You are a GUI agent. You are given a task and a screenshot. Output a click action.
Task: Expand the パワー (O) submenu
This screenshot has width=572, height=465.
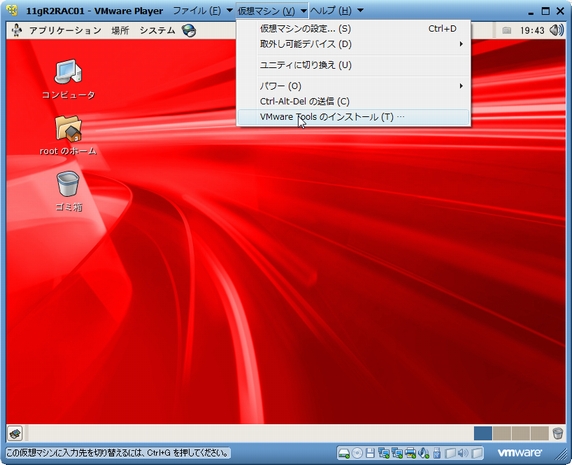[x=353, y=86]
